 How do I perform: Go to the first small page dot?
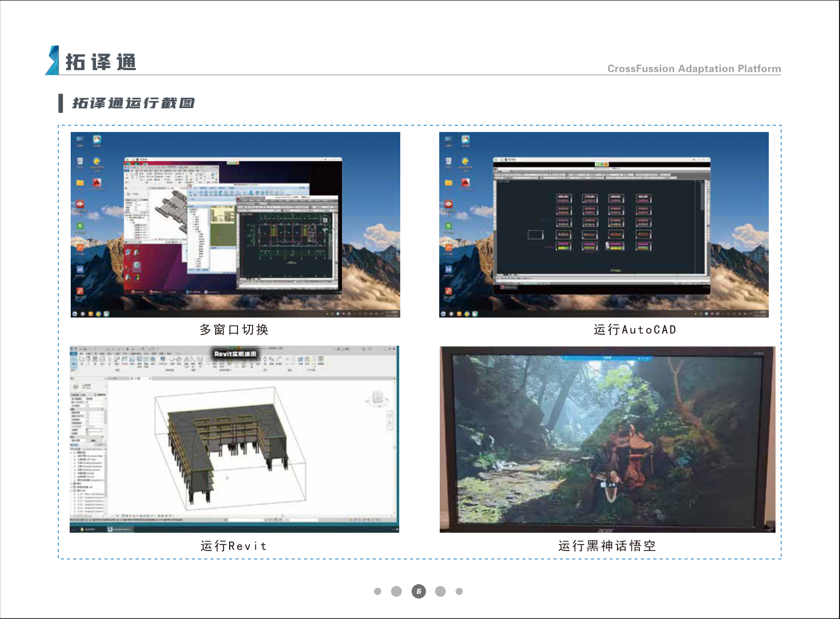[378, 591]
